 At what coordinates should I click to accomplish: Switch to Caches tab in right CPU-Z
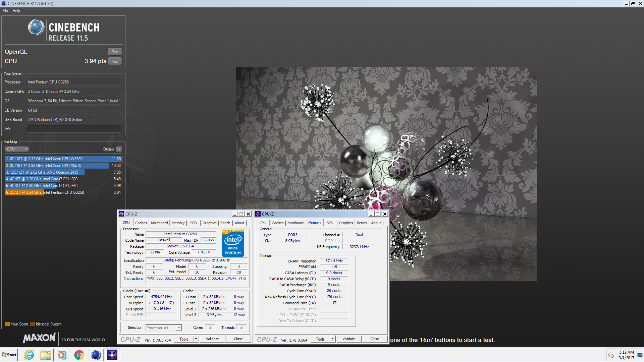coord(278,223)
